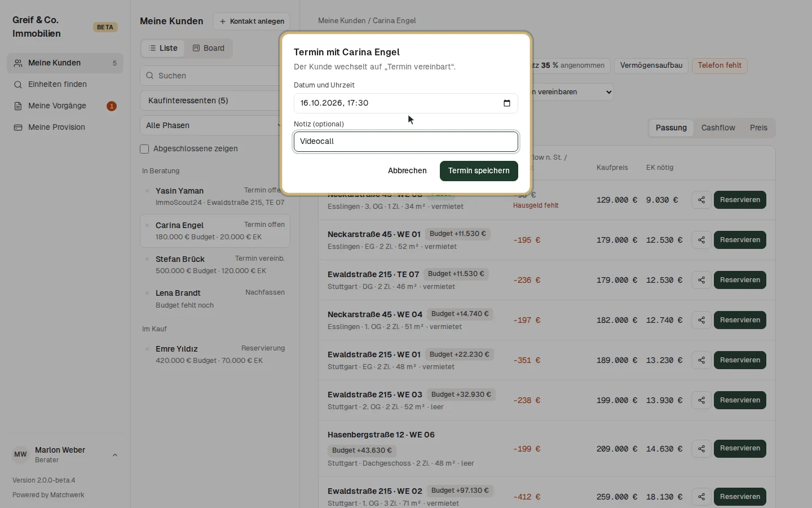The image size is (812, 508).
Task: Open Einheiten finden search page
Action: 65,85
